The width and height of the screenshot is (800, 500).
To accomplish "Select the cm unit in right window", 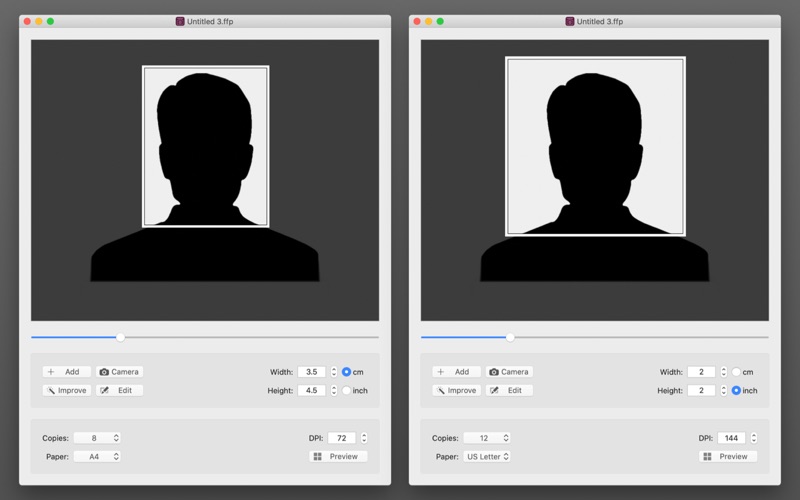I will click(736, 372).
